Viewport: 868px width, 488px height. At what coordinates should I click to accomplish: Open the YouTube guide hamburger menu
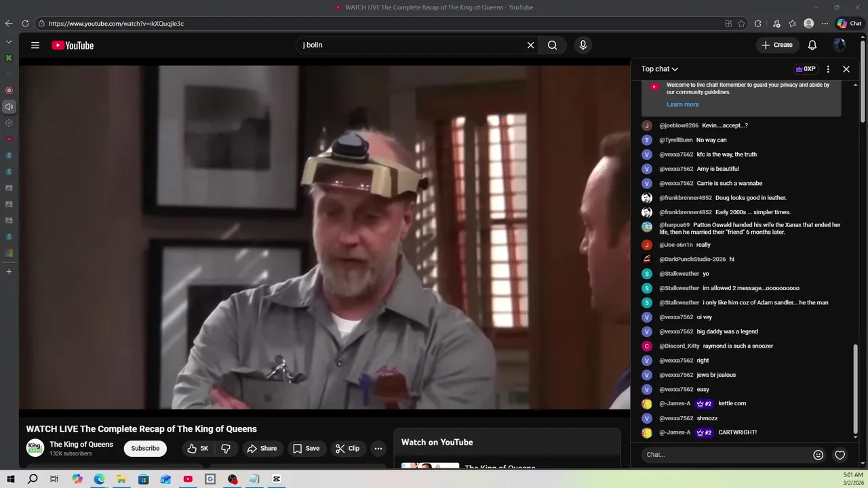click(35, 45)
